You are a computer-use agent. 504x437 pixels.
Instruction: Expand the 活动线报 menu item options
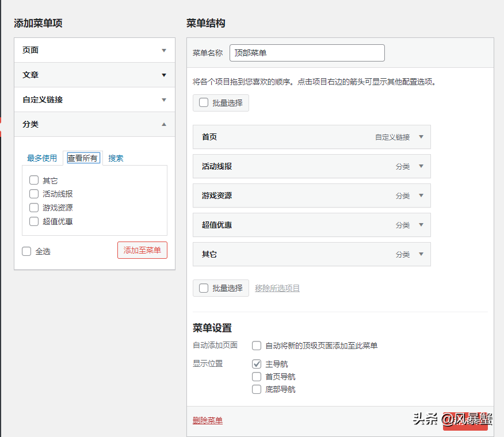point(421,166)
